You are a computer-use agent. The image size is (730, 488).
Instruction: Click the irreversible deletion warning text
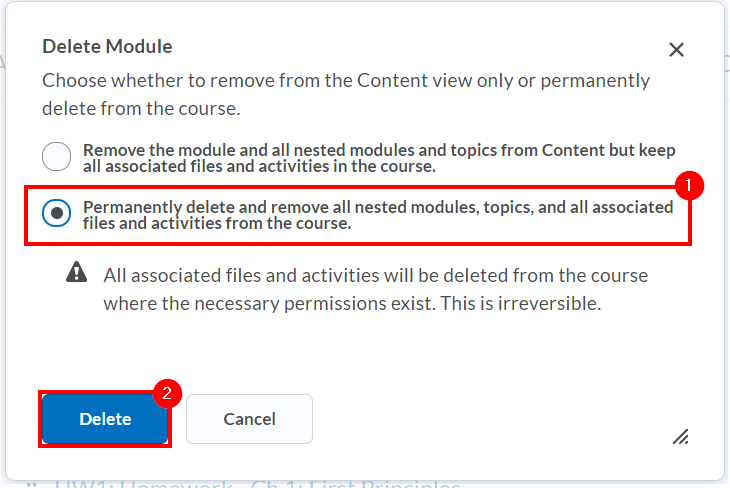pyautogui.click(x=376, y=288)
